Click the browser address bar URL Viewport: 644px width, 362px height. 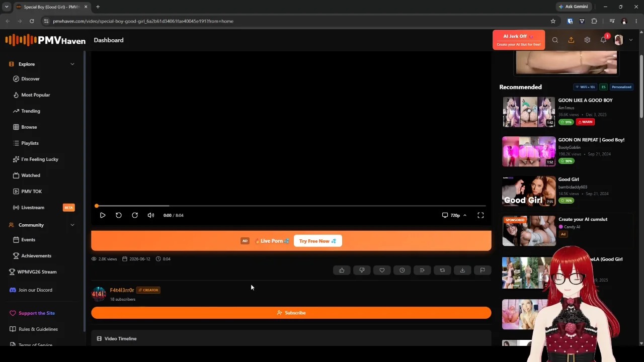tap(143, 21)
